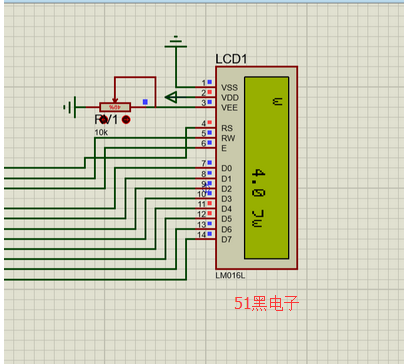Click the RS pin label on LCD
This screenshot has width=404, height=364.
[x=227, y=128]
